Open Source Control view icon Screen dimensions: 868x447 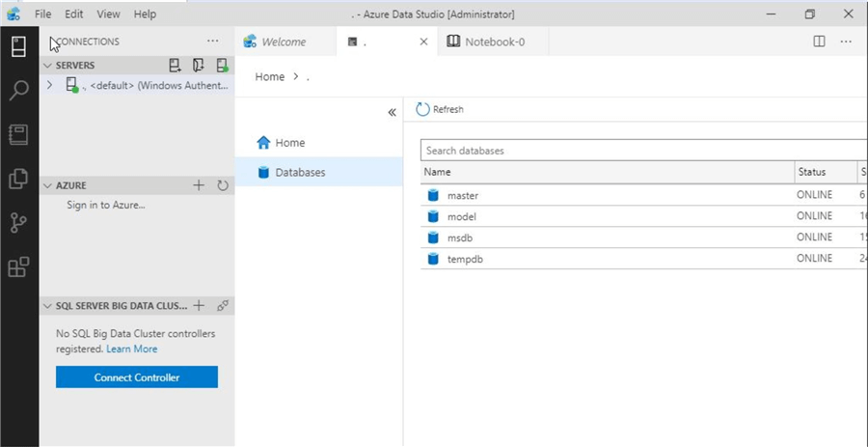pyautogui.click(x=18, y=223)
